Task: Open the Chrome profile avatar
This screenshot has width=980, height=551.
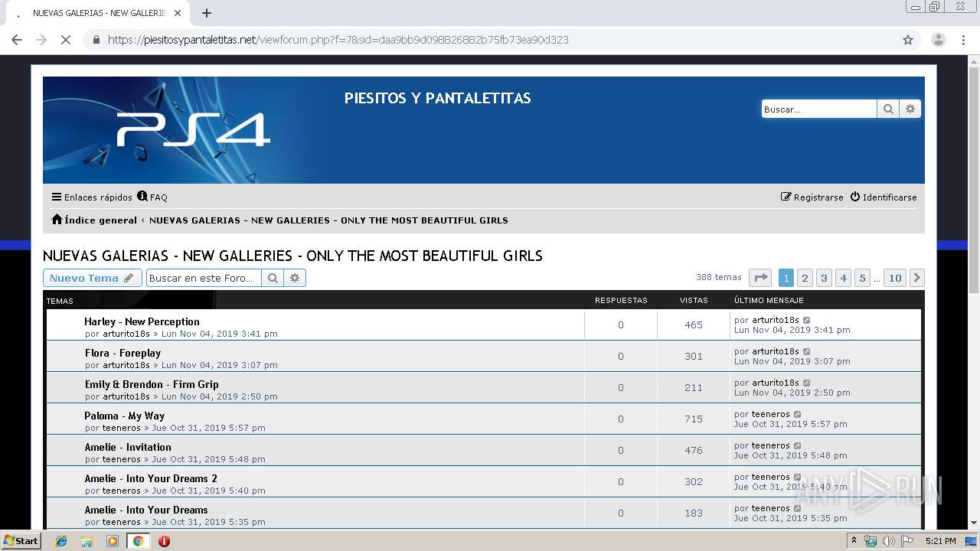Action: (x=939, y=40)
